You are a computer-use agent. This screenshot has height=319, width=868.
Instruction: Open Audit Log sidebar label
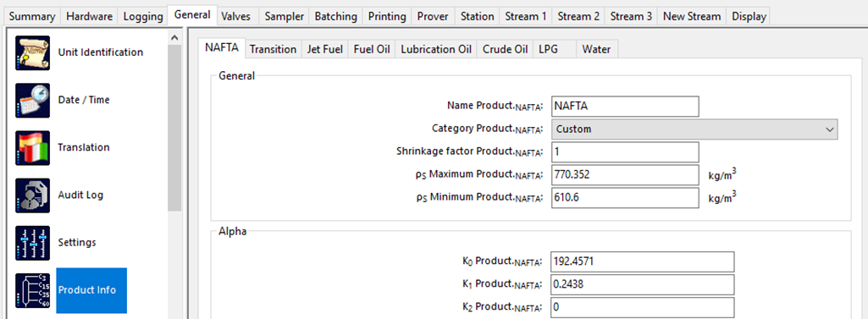[80, 195]
